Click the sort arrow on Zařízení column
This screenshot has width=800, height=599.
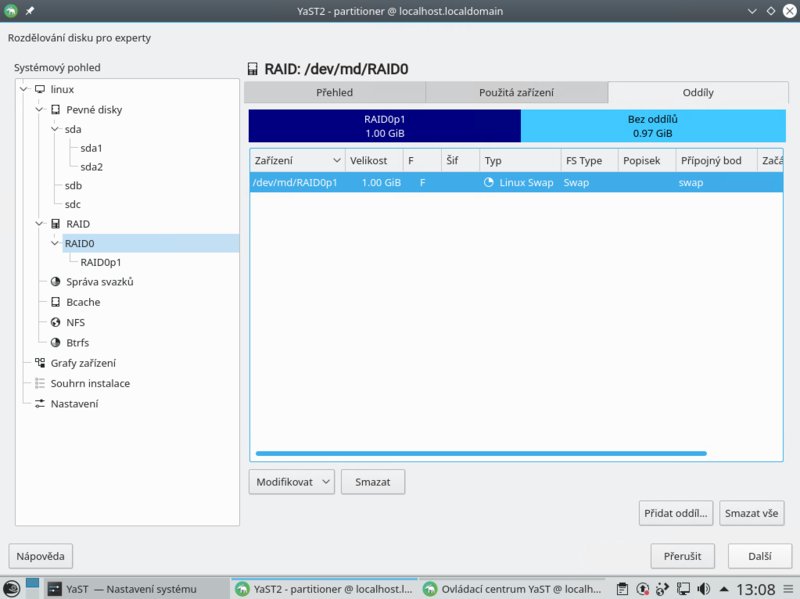tap(337, 161)
